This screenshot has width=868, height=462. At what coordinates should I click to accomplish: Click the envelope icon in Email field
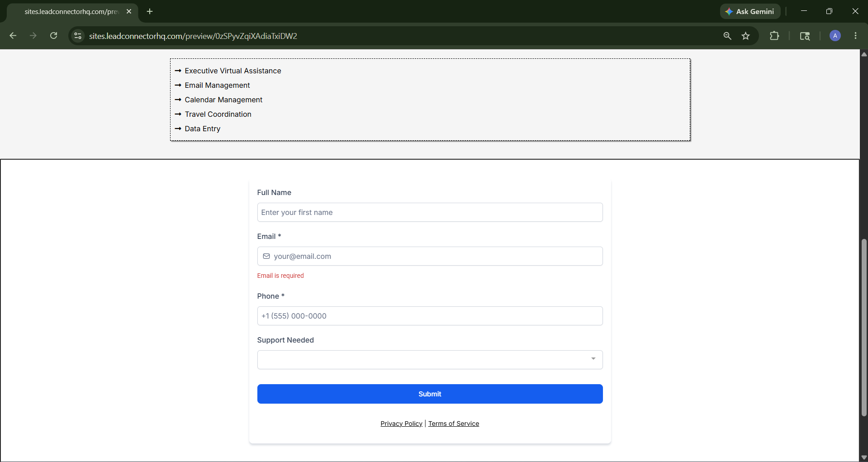(266, 256)
